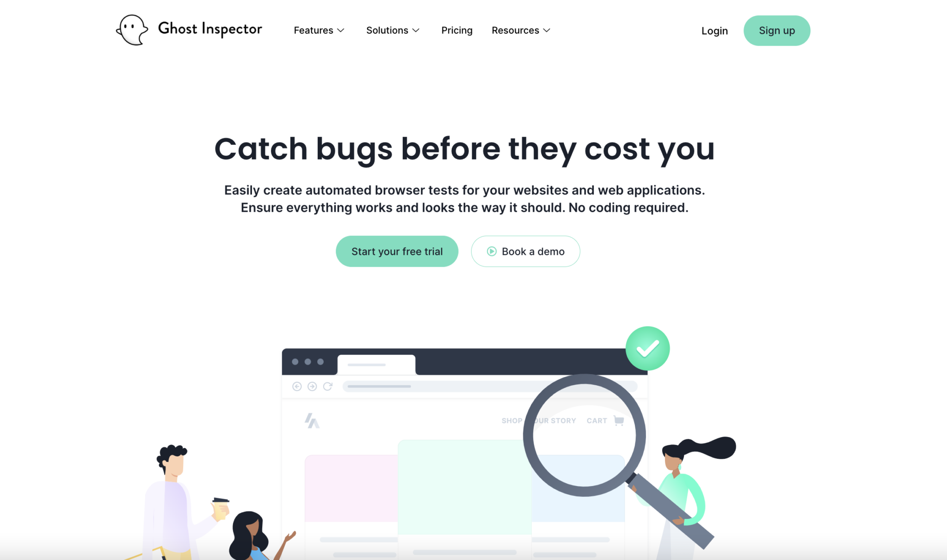This screenshot has width=947, height=560.
Task: Expand the Resources dropdown menu
Action: click(521, 30)
